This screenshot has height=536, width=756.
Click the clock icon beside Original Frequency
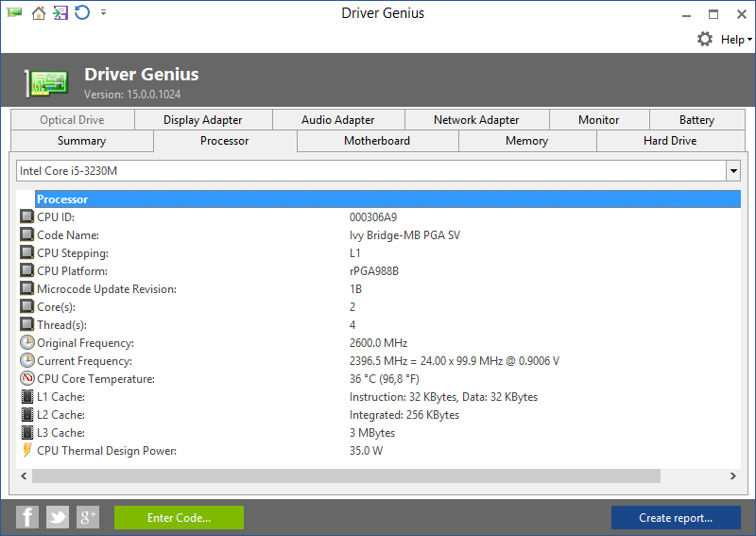tap(27, 342)
